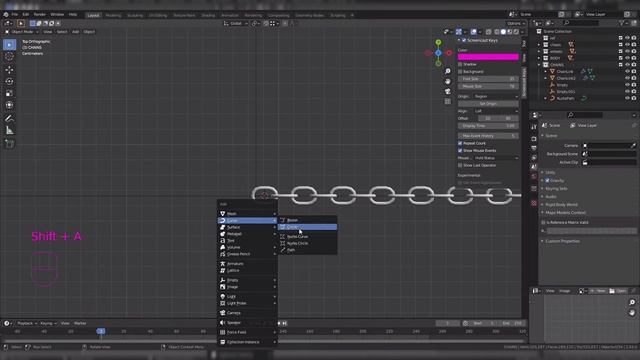Click the eyedropper next to Camera field

(x=633, y=145)
